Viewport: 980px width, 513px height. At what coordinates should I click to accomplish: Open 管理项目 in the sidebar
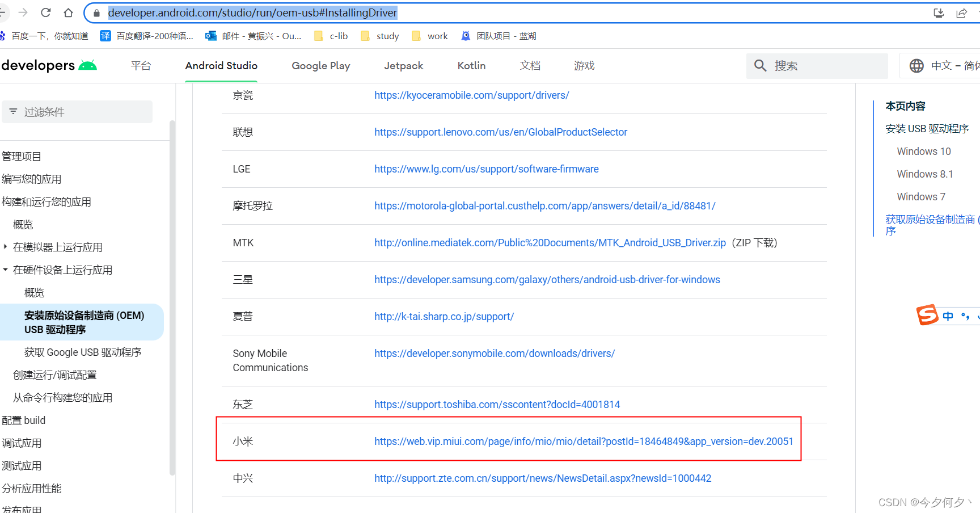[x=22, y=156]
